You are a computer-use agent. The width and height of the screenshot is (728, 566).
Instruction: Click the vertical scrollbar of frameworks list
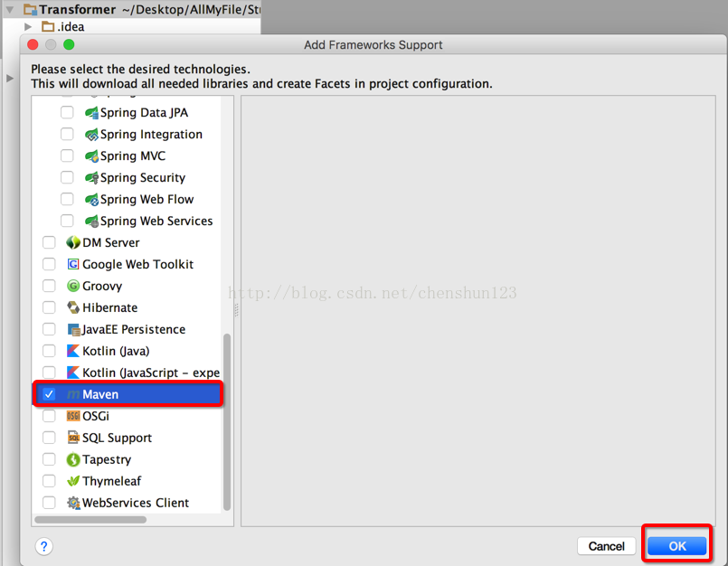click(227, 421)
